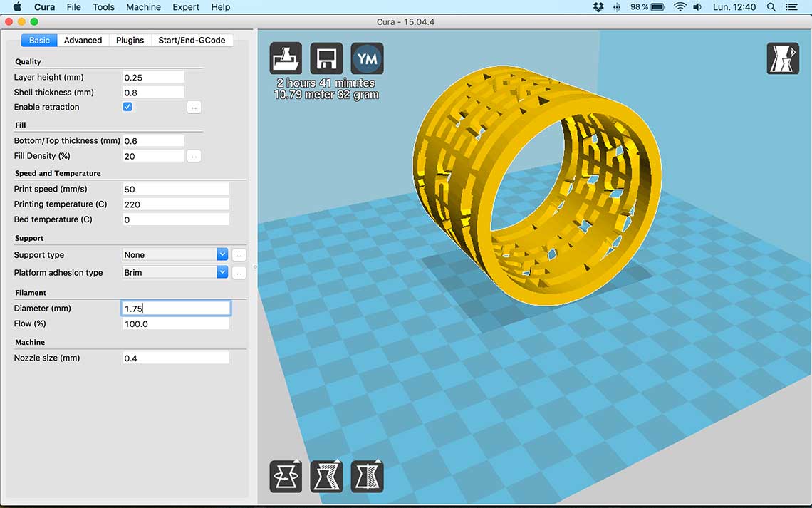Switch to the Basic tab

coord(39,40)
